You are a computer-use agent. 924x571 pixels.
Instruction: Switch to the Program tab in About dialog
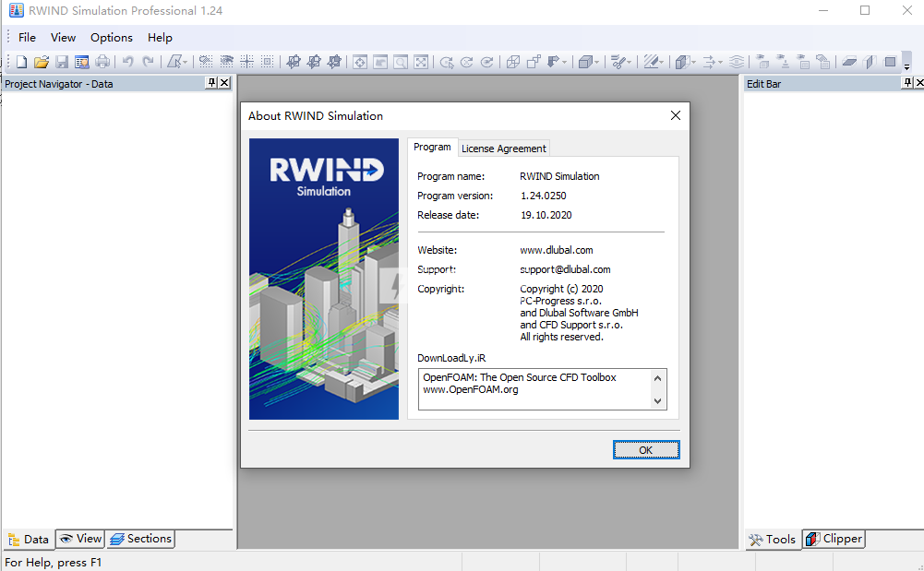432,148
